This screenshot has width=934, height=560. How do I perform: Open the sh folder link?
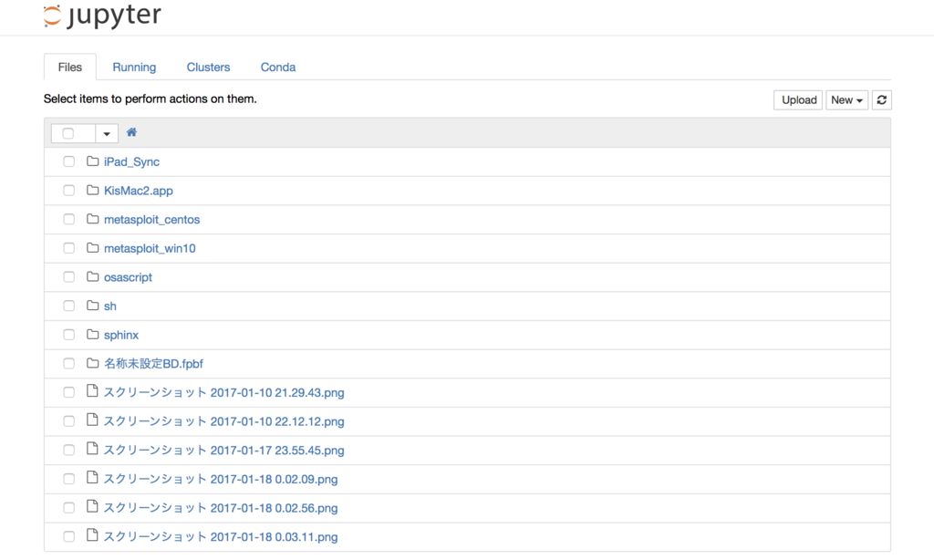coord(110,306)
